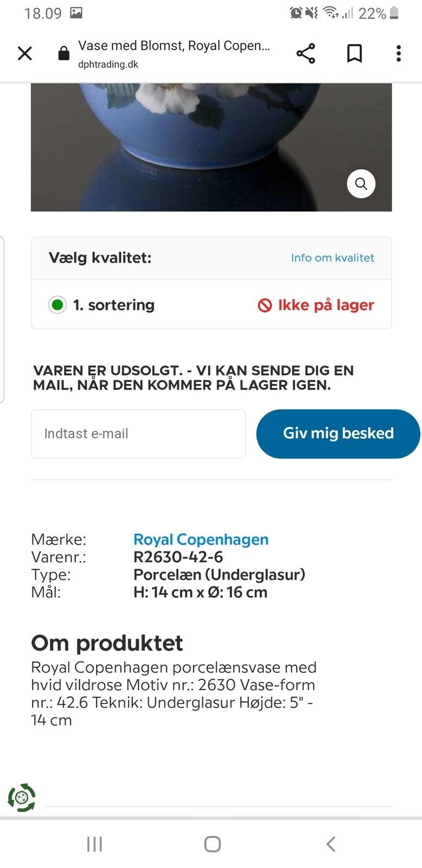Tap the battery status indicator
422x868 pixels.
coord(394,13)
